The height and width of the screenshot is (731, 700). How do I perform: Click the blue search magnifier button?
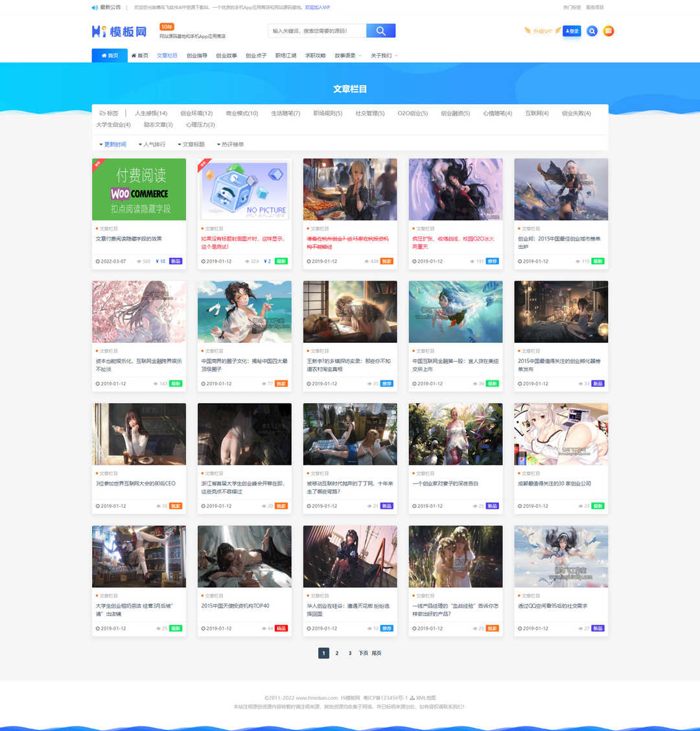(380, 31)
